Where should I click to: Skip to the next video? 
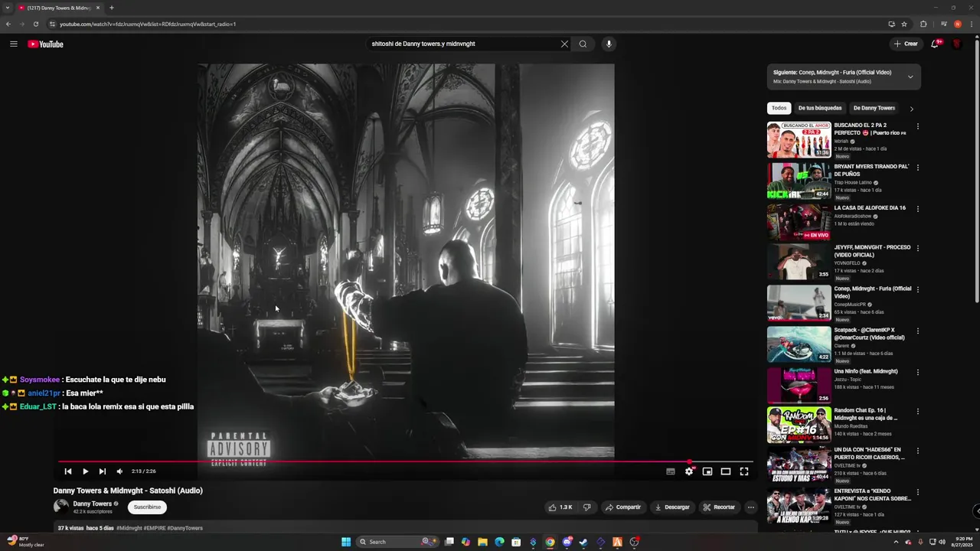(102, 471)
